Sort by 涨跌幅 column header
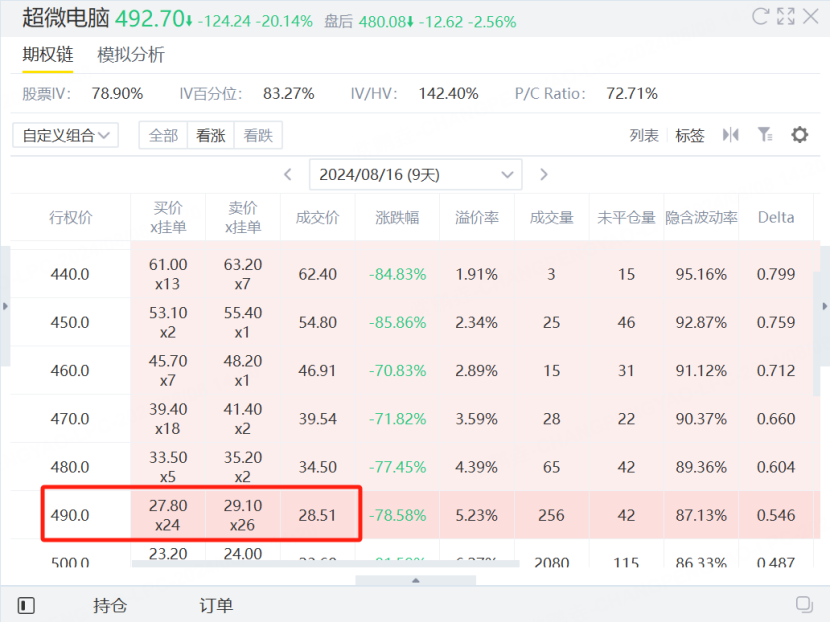 pyautogui.click(x=397, y=218)
